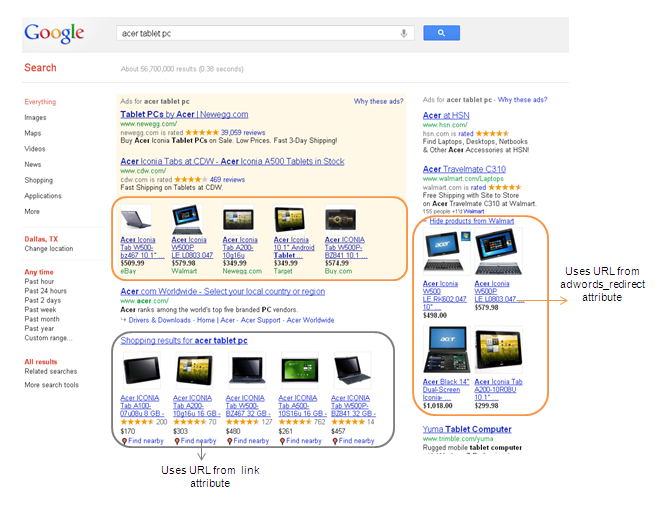Screen dimensions: 667x520
Task: Open Acer.com Worldwide search result
Action: tap(222, 291)
